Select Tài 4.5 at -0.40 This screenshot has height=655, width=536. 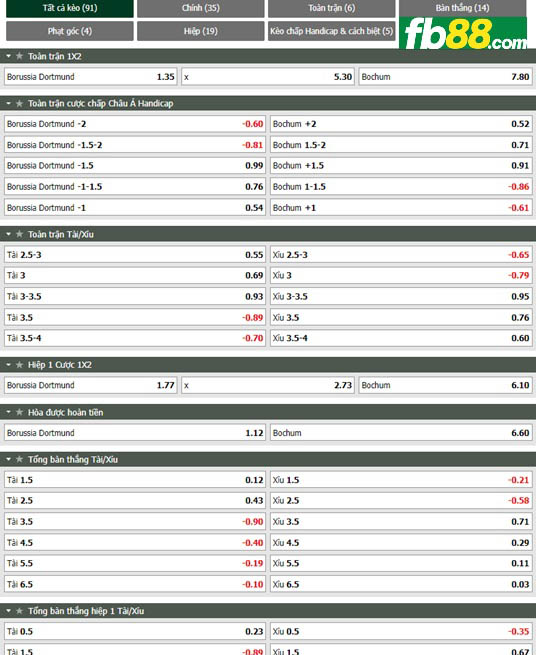tap(135, 543)
